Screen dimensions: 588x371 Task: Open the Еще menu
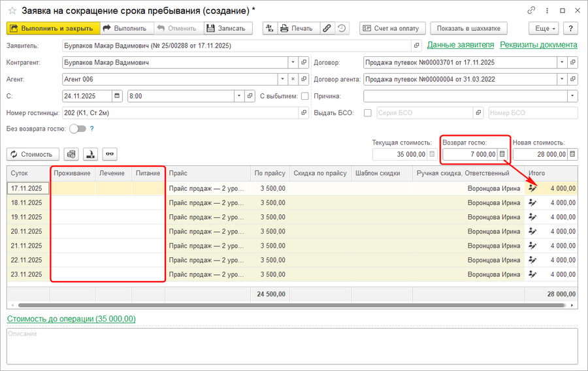(545, 28)
